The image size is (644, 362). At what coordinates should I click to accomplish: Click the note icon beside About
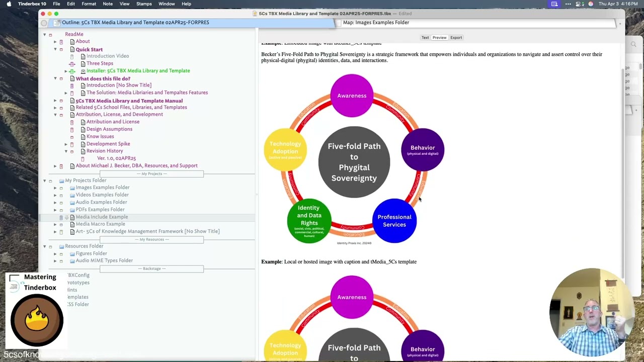[x=72, y=42]
